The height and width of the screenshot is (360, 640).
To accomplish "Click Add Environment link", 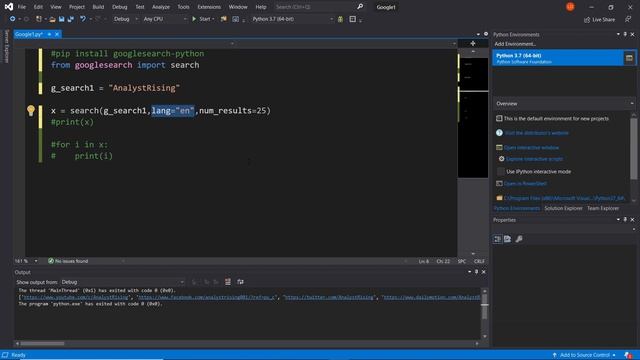I will (x=515, y=44).
